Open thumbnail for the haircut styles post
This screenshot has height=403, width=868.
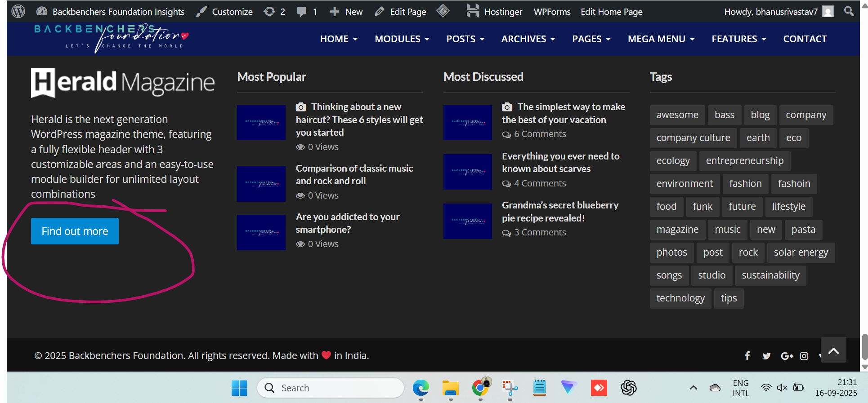click(x=261, y=123)
